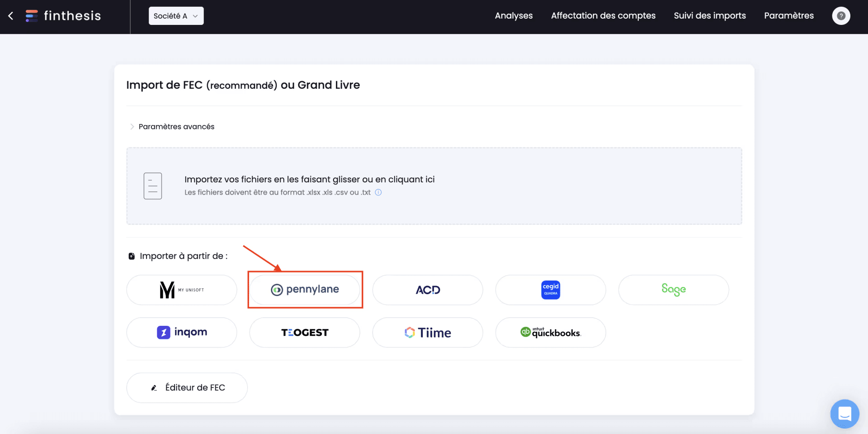Open the chat support widget

844,414
